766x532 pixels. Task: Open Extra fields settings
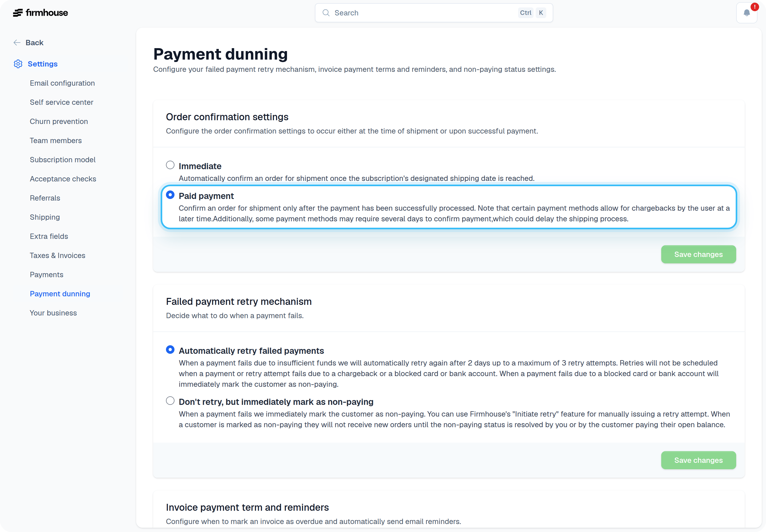(x=49, y=236)
